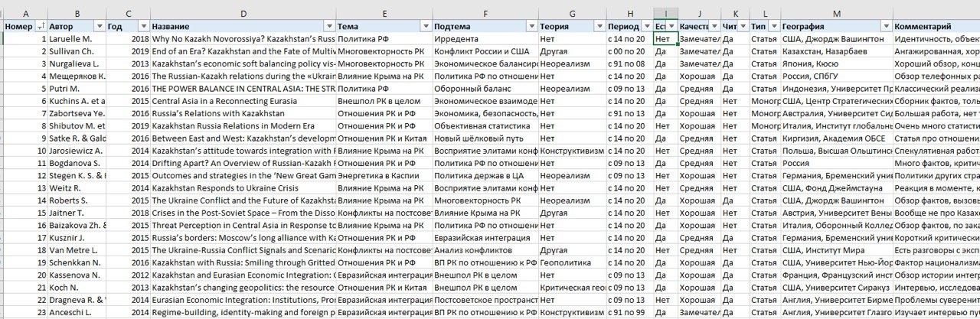This screenshot has height=319, width=980.
Task: Select author cell Мещеряков К.
Action: (77, 76)
